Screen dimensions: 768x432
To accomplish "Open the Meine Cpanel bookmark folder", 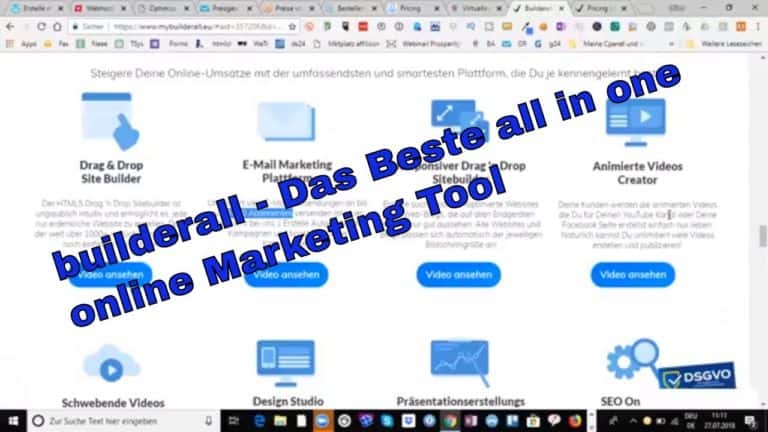I will coord(605,44).
